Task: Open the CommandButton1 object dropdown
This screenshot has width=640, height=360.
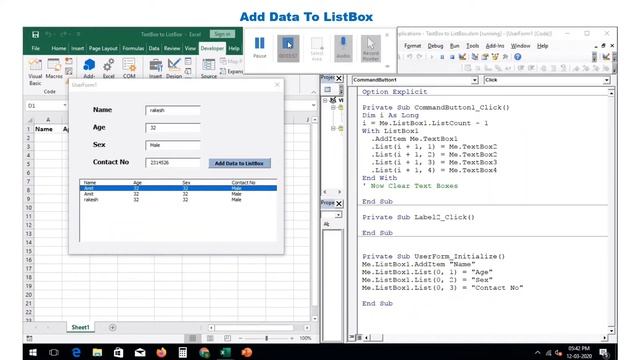Action: (475, 80)
